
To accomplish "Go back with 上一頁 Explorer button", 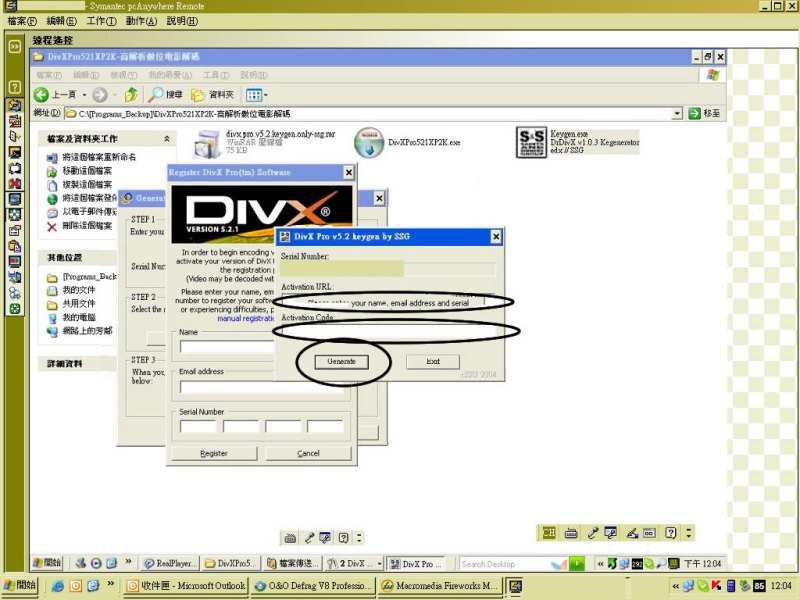I will [x=55, y=94].
